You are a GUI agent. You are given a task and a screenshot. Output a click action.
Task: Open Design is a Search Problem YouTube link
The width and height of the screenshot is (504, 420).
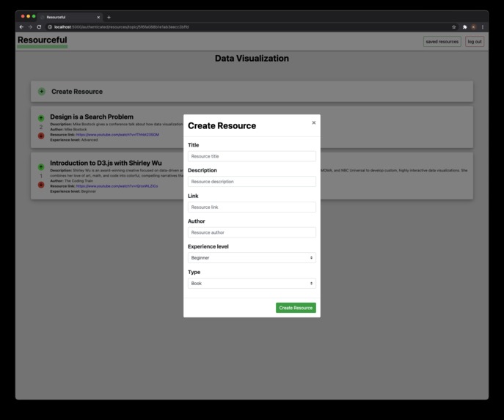117,135
